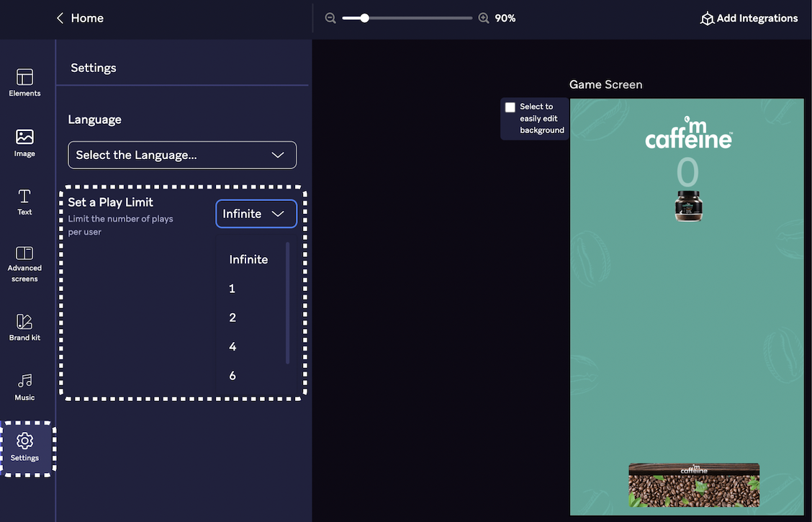The height and width of the screenshot is (522, 812).
Task: Pick 6 plays from the list
Action: [233, 375]
